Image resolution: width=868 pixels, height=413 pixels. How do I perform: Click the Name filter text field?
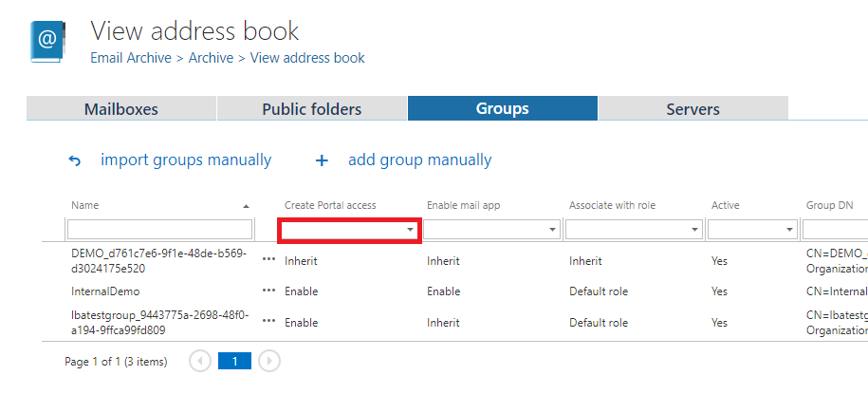click(x=159, y=230)
